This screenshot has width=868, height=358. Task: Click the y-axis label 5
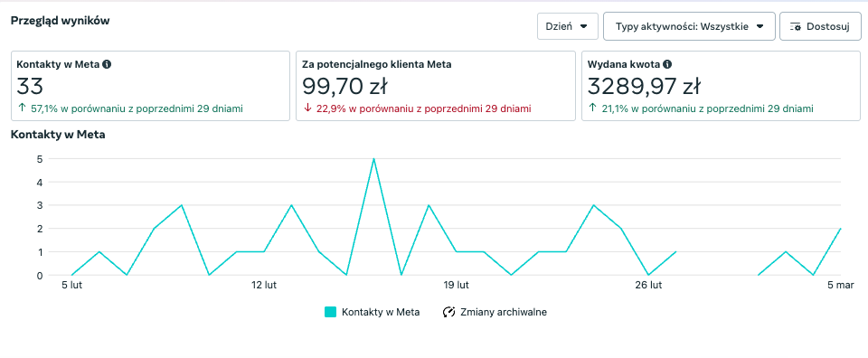coord(41,159)
